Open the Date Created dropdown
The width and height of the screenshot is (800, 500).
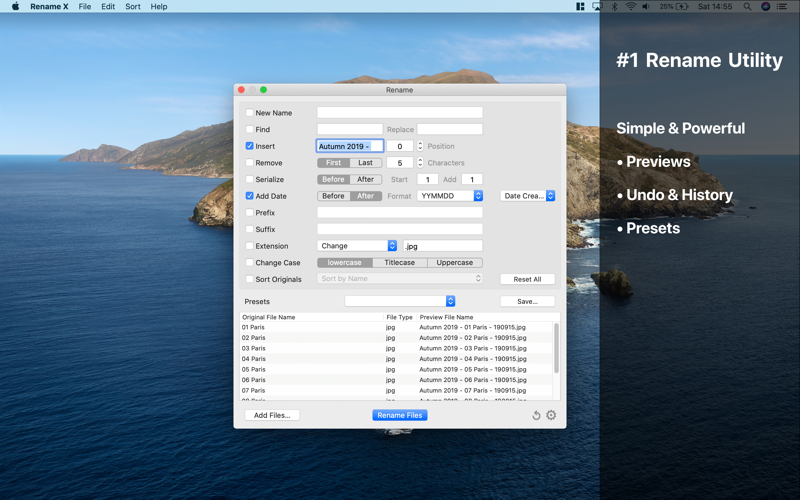pos(528,196)
